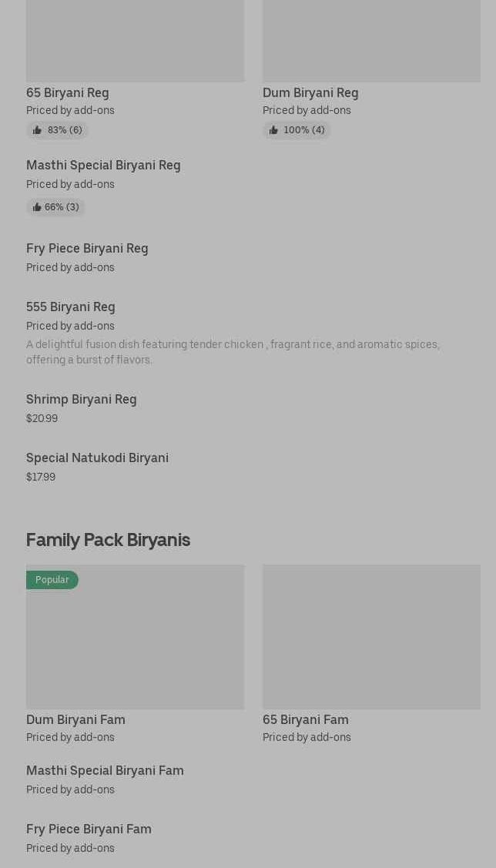This screenshot has width=496, height=868.
Task: Click the green Popular badge
Action: (x=52, y=580)
